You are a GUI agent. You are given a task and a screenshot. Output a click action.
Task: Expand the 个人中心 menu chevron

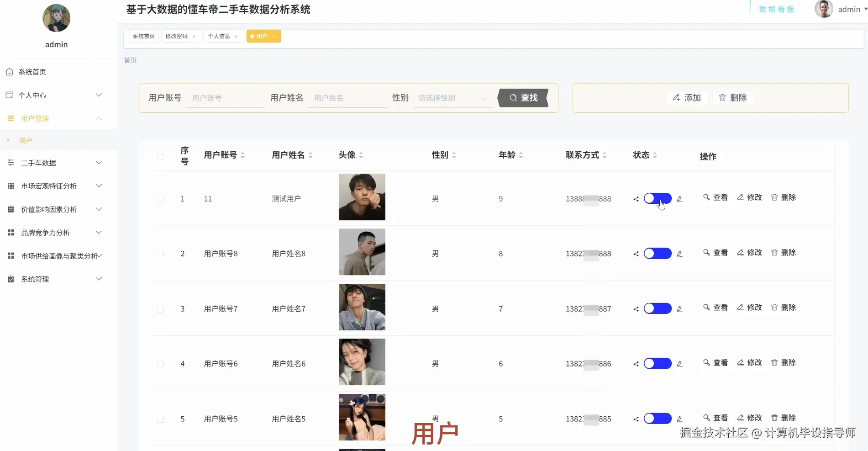click(x=99, y=95)
